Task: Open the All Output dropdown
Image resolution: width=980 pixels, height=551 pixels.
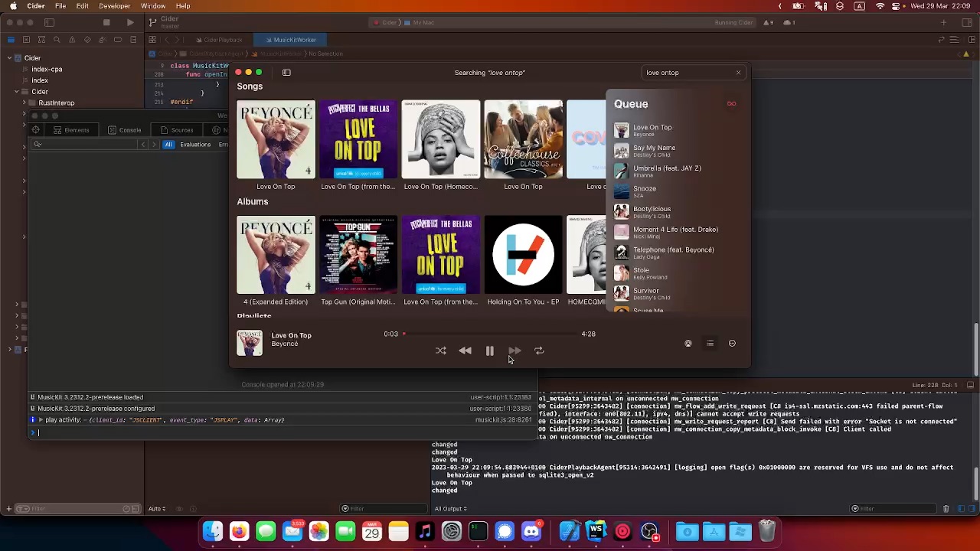Action: [451, 509]
